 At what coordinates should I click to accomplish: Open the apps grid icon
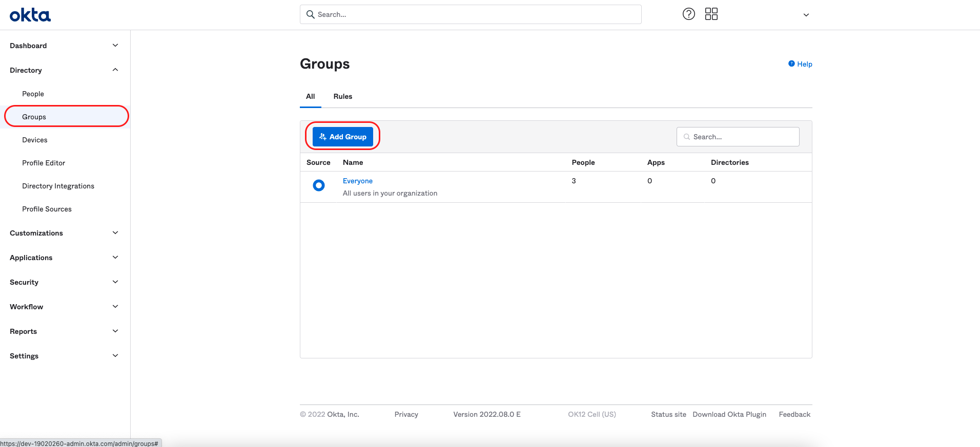[x=711, y=14]
